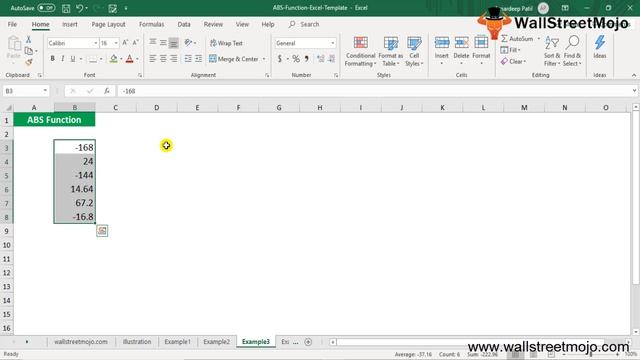The width and height of the screenshot is (640, 360).
Task: Select the Example2 sheet tab
Action: pyautogui.click(x=216, y=342)
